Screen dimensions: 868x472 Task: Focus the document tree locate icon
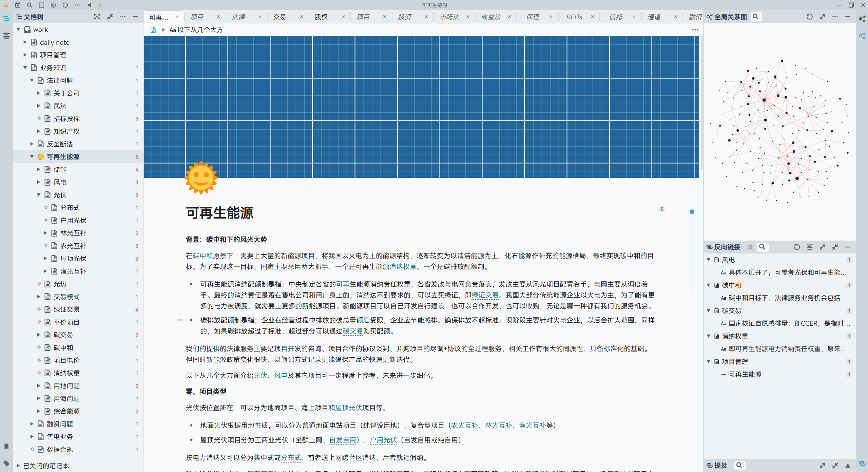[97, 17]
